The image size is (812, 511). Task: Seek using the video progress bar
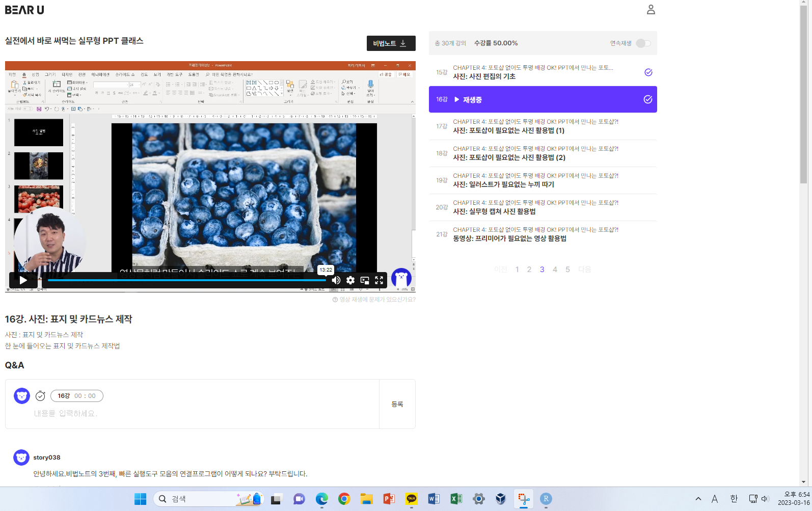click(187, 280)
